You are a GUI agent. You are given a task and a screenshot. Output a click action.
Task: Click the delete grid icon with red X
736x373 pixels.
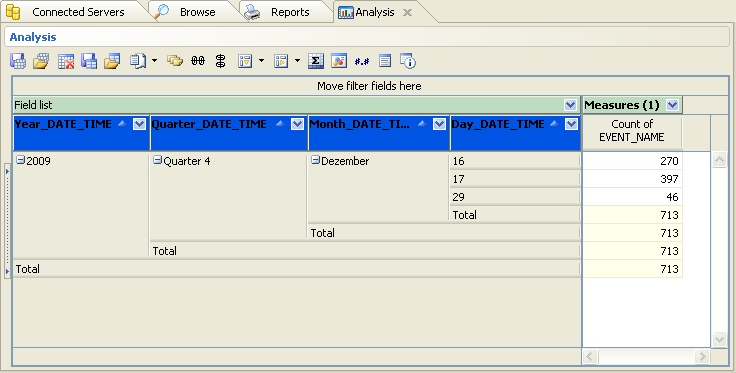click(x=66, y=61)
